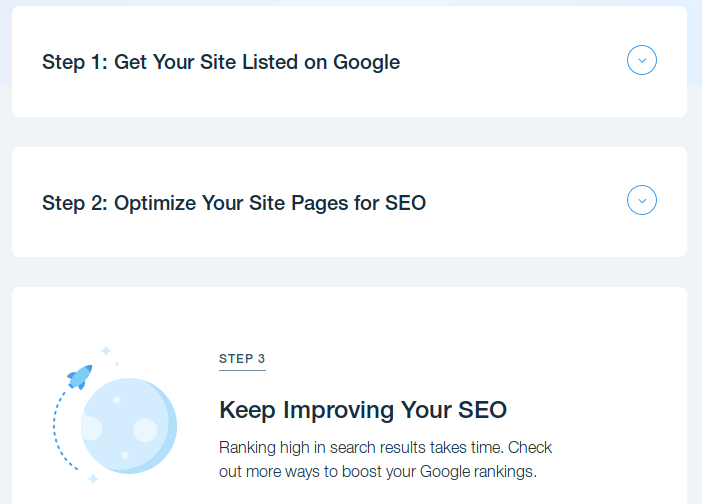The image size is (702, 504).
Task: Click the small dot near the top sparkle
Action: click(x=117, y=364)
